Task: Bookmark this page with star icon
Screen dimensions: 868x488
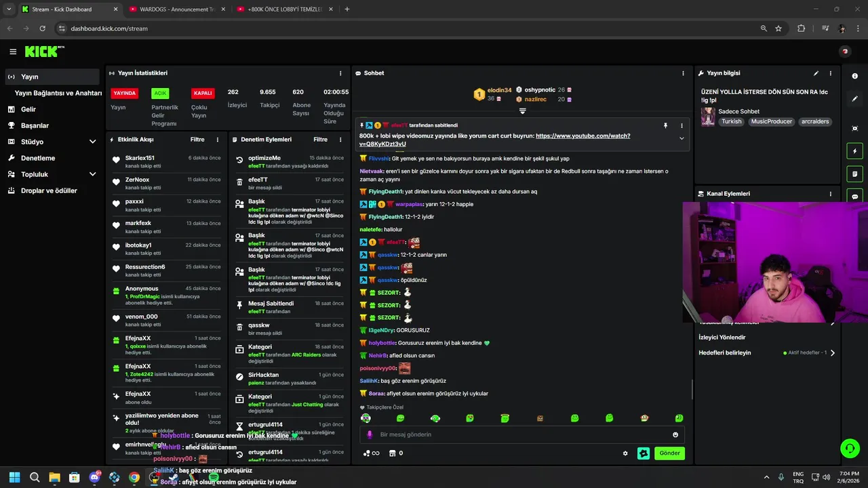Action: click(778, 28)
